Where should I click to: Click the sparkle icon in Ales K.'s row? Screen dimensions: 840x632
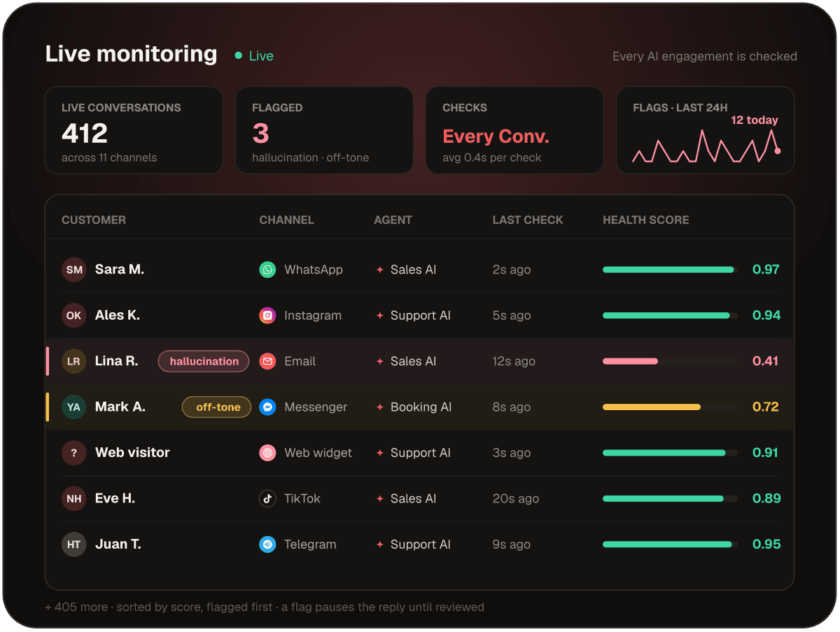[380, 316]
